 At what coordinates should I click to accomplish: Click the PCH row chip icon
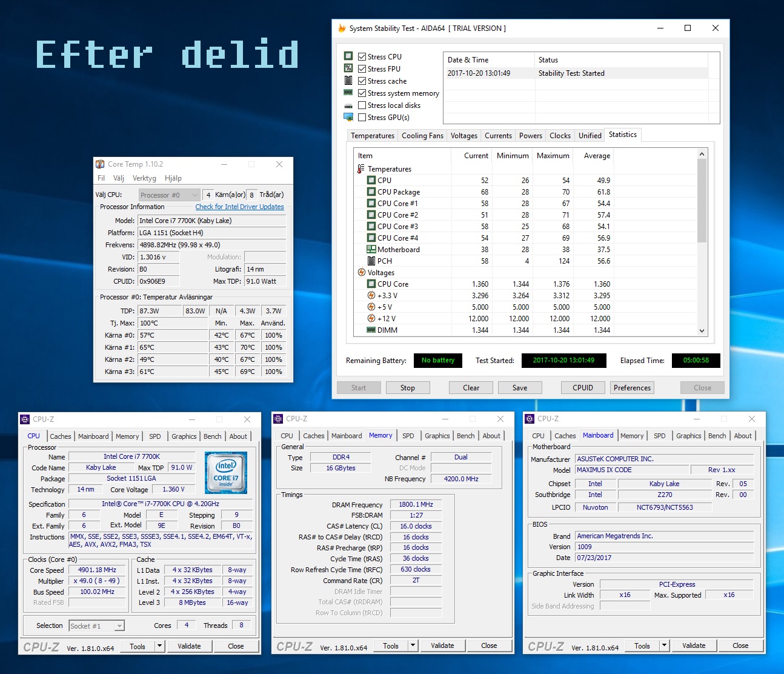[371, 261]
